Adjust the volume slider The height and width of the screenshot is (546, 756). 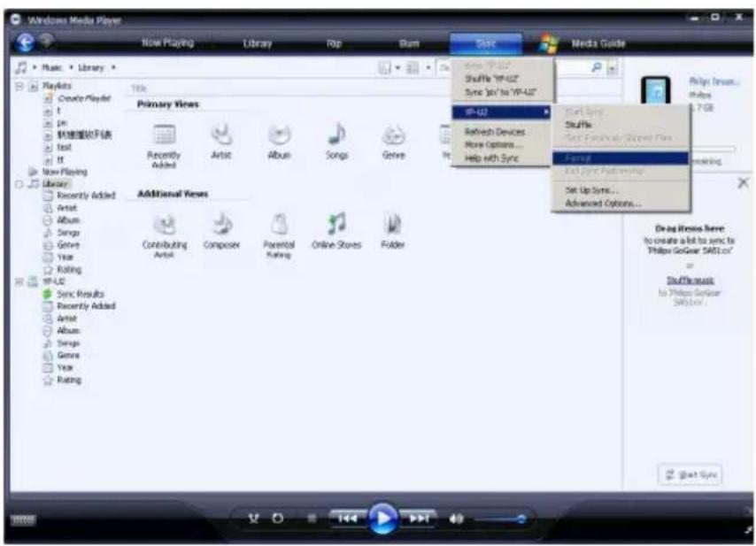pyautogui.click(x=500, y=519)
